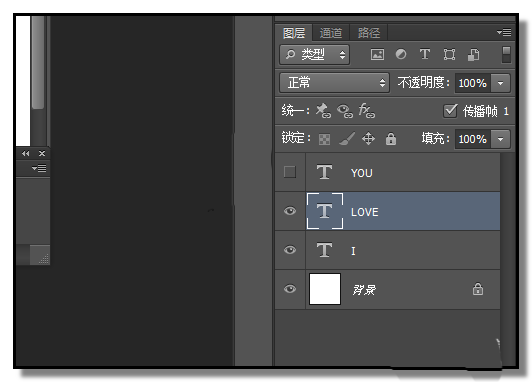The height and width of the screenshot is (382, 532).
Task: Click the unify layer visibility icon
Action: 345,111
